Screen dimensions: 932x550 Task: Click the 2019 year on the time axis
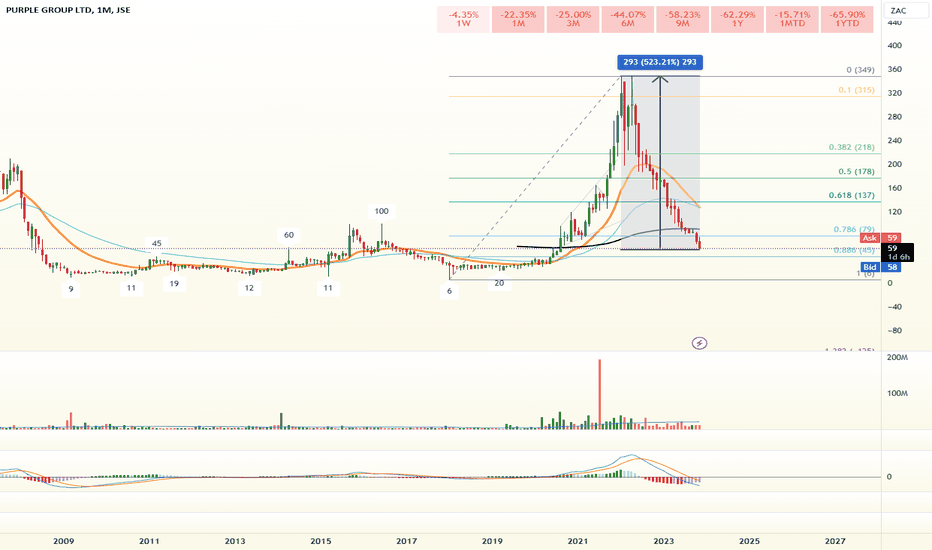point(492,541)
